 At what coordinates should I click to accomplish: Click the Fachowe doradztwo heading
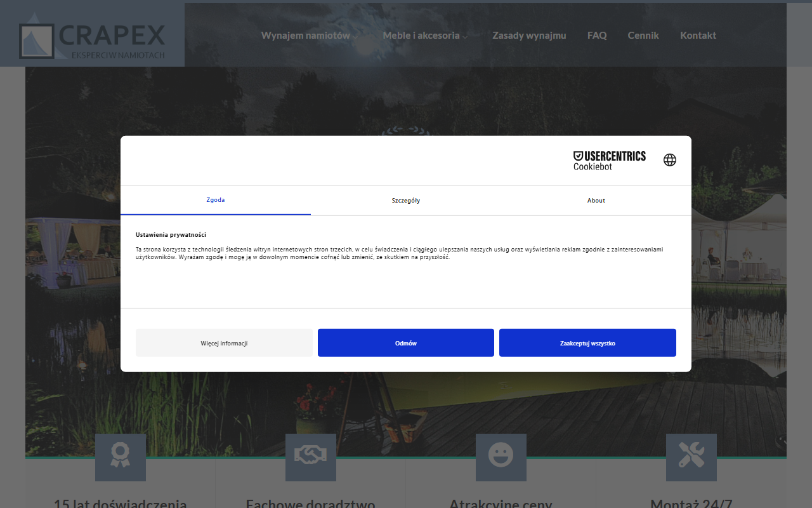pyautogui.click(x=311, y=503)
